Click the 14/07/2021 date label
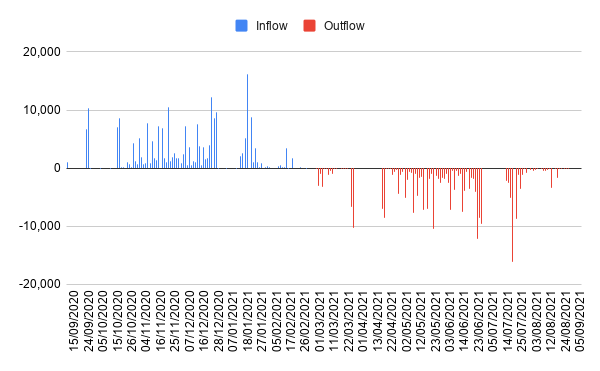The height and width of the screenshot is (371, 600). point(507,321)
